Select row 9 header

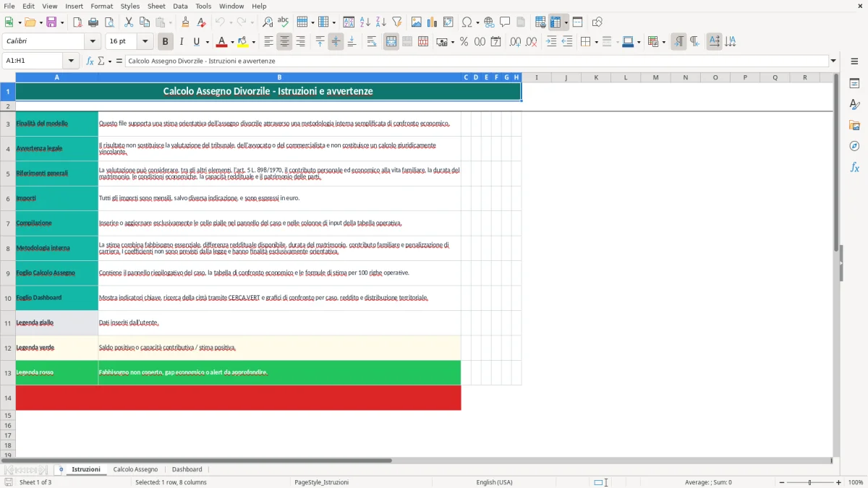[x=8, y=273]
